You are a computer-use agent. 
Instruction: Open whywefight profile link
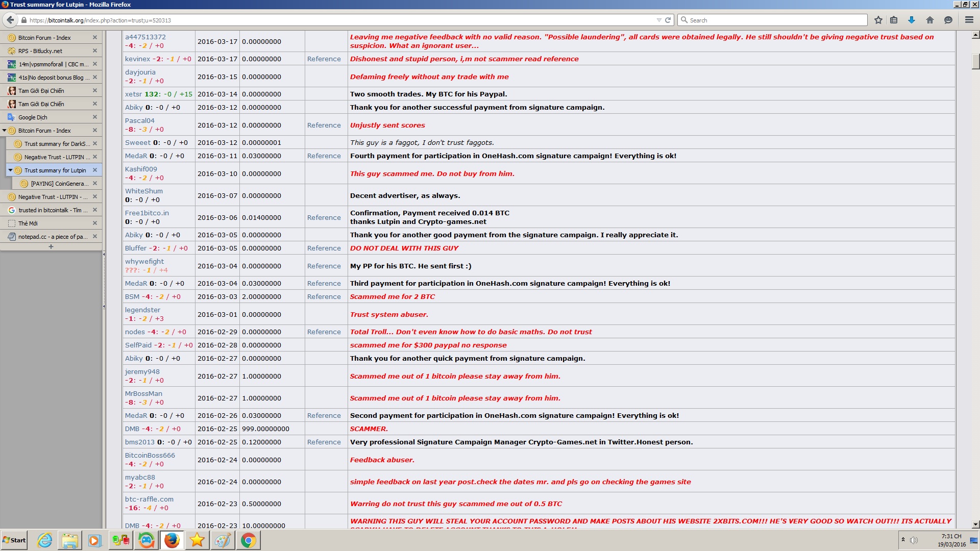pos(144,262)
